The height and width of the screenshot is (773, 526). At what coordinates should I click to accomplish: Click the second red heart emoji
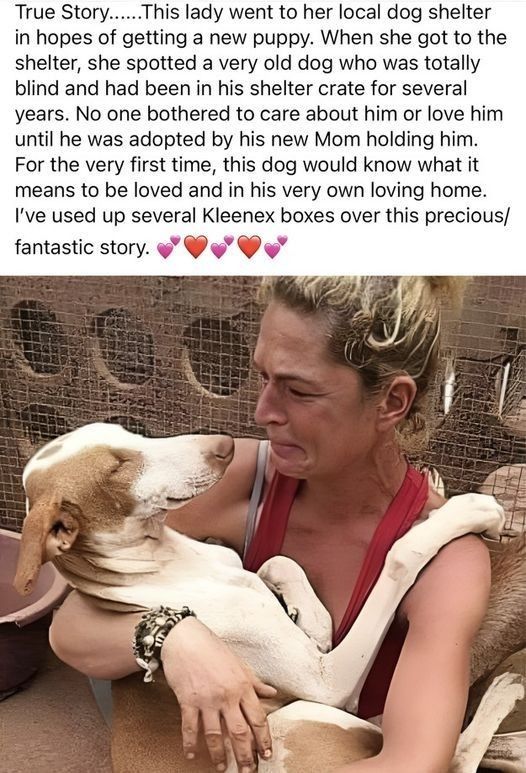249,247
